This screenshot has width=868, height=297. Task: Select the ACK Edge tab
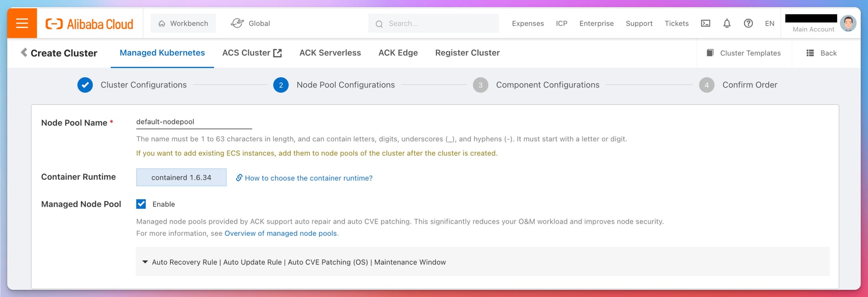[x=398, y=53]
